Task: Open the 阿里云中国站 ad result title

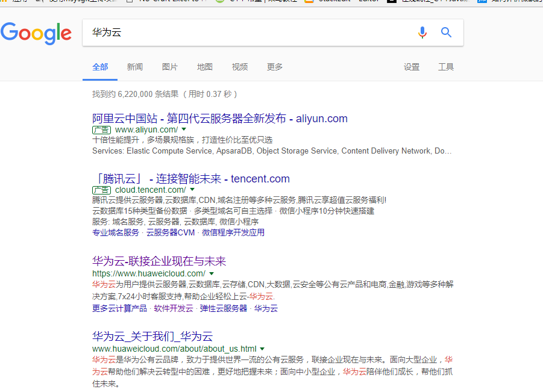Action: [x=219, y=119]
